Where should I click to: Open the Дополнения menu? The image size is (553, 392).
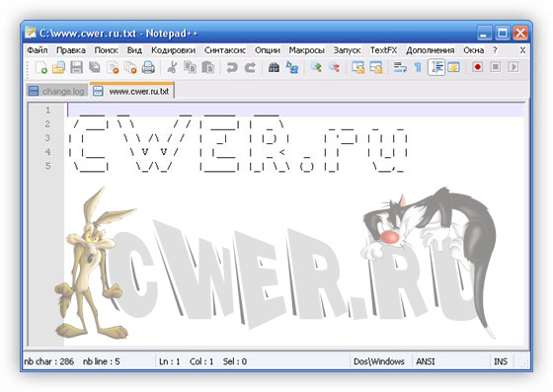430,50
